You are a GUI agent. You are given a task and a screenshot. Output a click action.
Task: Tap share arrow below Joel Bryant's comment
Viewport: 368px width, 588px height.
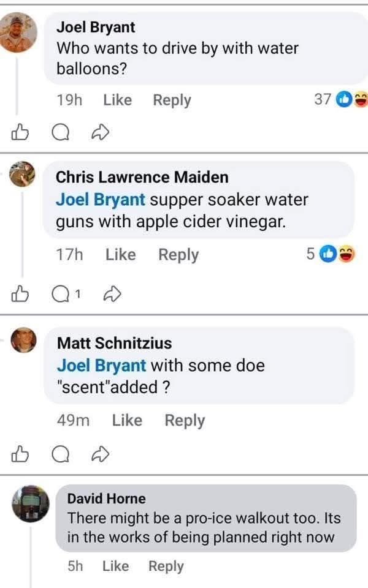99,132
